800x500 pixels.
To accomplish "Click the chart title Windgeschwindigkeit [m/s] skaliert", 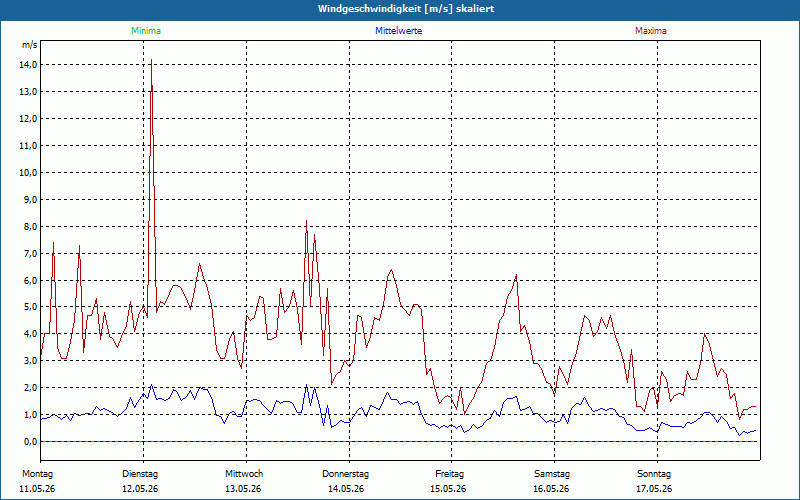I will pyautogui.click(x=406, y=9).
